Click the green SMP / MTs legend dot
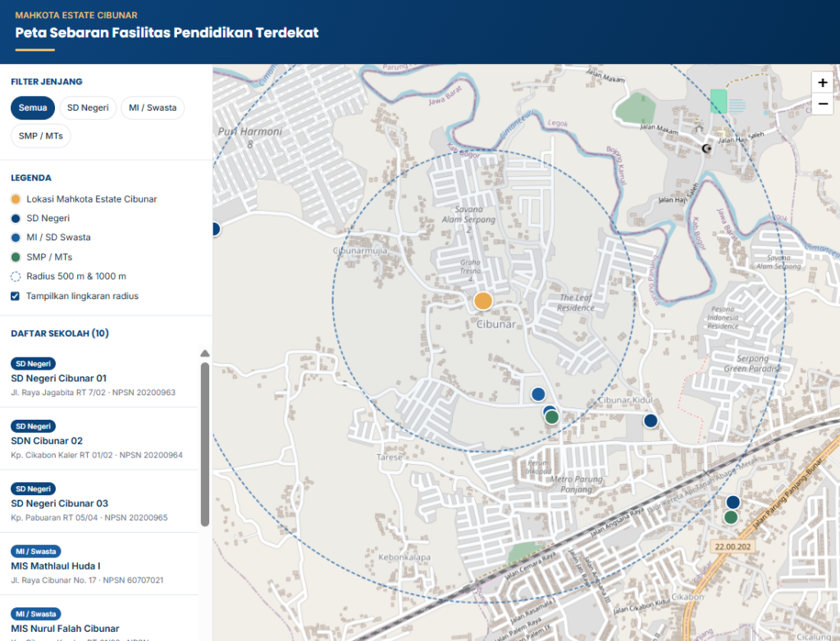The width and height of the screenshot is (840, 641). pos(16,257)
